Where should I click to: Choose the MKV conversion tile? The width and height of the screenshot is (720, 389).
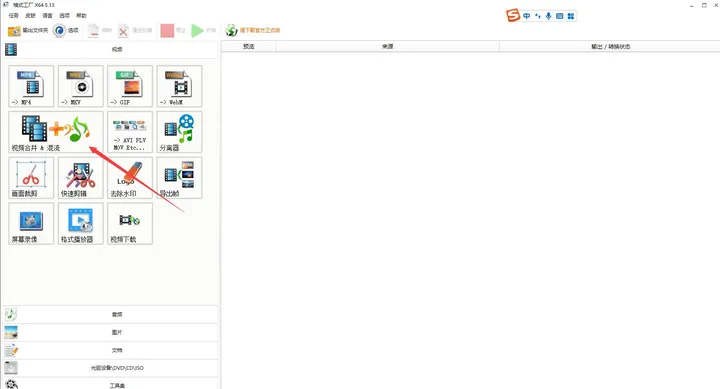tap(81, 86)
